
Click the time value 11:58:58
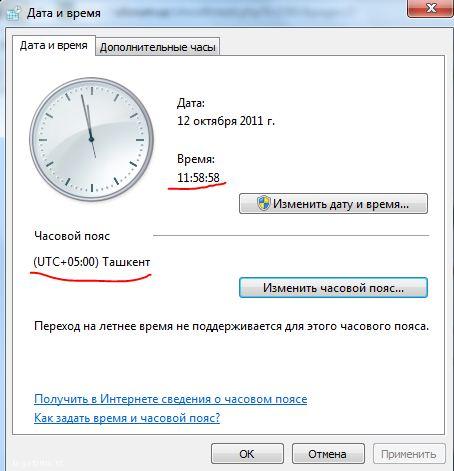(x=198, y=177)
